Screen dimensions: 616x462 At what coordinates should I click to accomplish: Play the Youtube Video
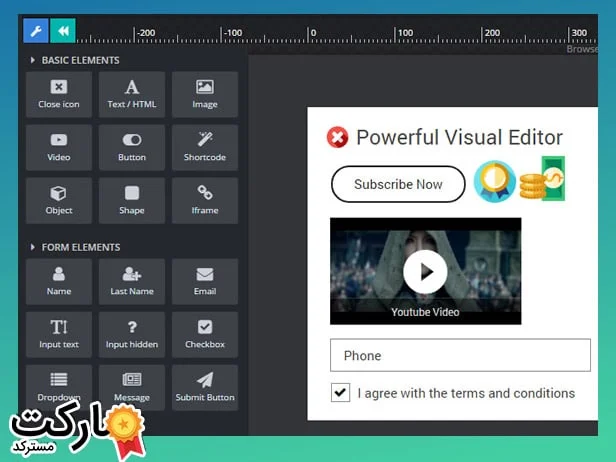425,271
